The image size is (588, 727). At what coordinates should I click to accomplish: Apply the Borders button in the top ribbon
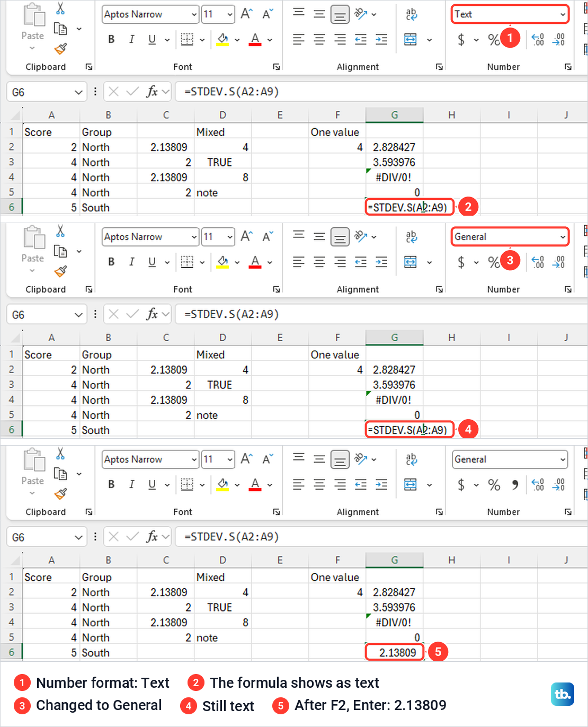187,39
